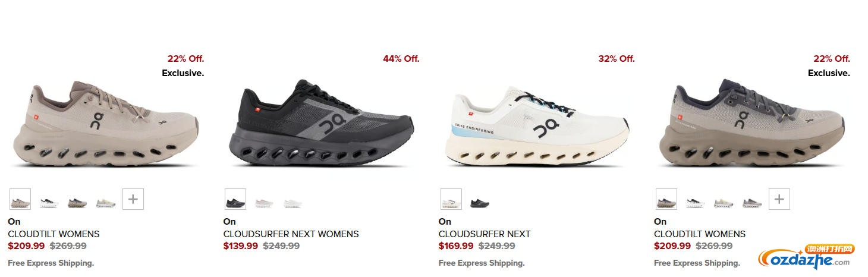This screenshot has width=868, height=277.
Task: Select fourth cream swatch under first Cloudtilt
Action: 106,203
